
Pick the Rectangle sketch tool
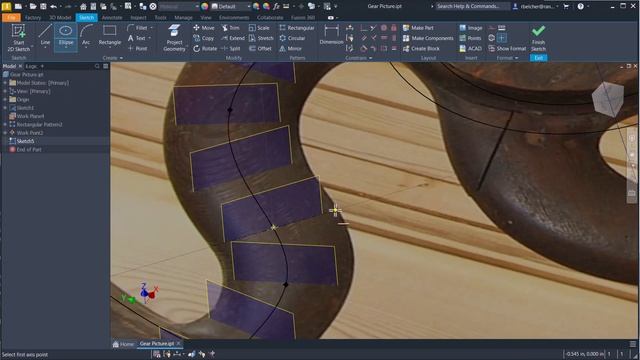click(109, 35)
